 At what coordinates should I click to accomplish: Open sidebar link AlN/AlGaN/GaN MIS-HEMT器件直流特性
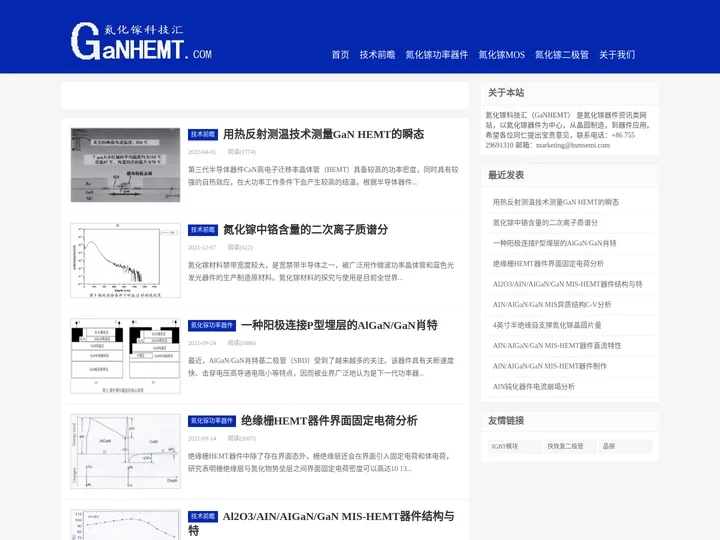coord(557,345)
